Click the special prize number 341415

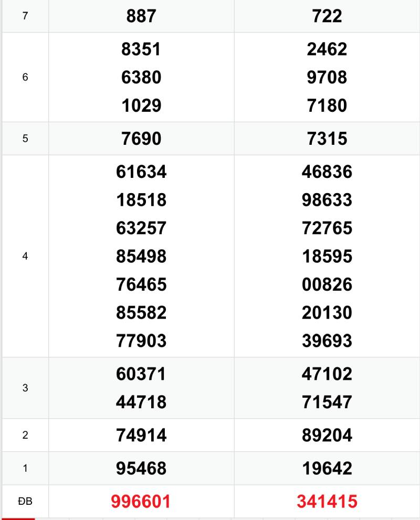(327, 502)
